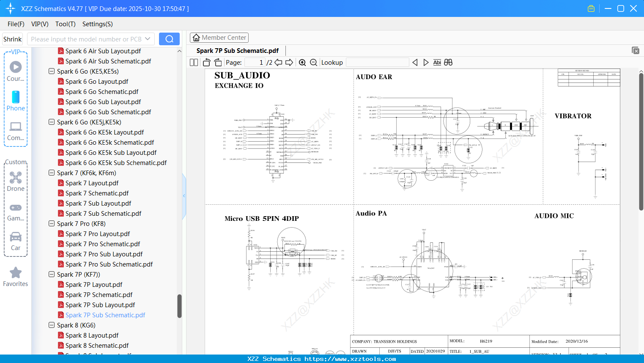Switch to two-page view mode
Image resolution: width=644 pixels, height=363 pixels.
[x=193, y=62]
